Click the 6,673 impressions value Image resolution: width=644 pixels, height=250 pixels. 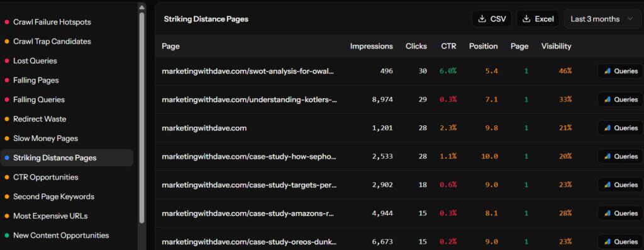tap(382, 241)
